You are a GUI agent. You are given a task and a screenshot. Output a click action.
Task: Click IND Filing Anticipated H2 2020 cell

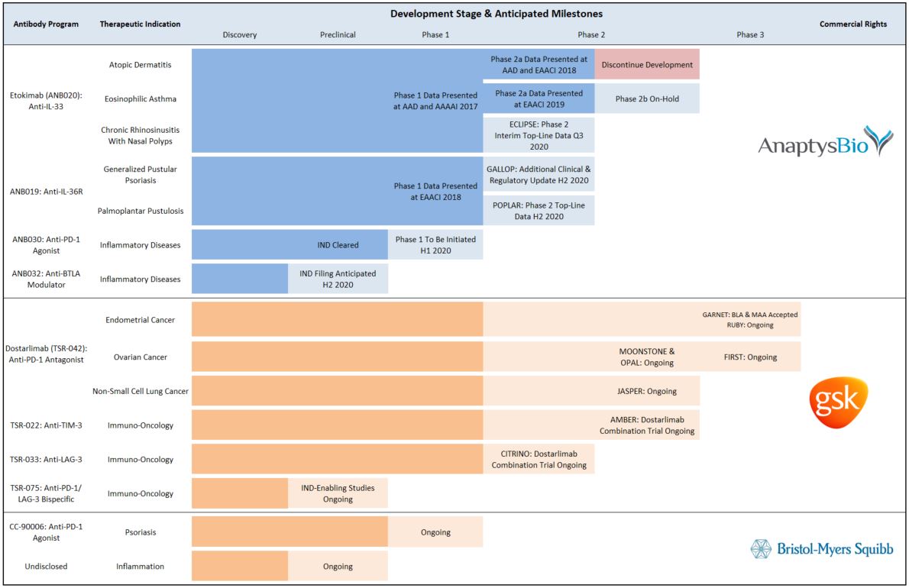(338, 279)
